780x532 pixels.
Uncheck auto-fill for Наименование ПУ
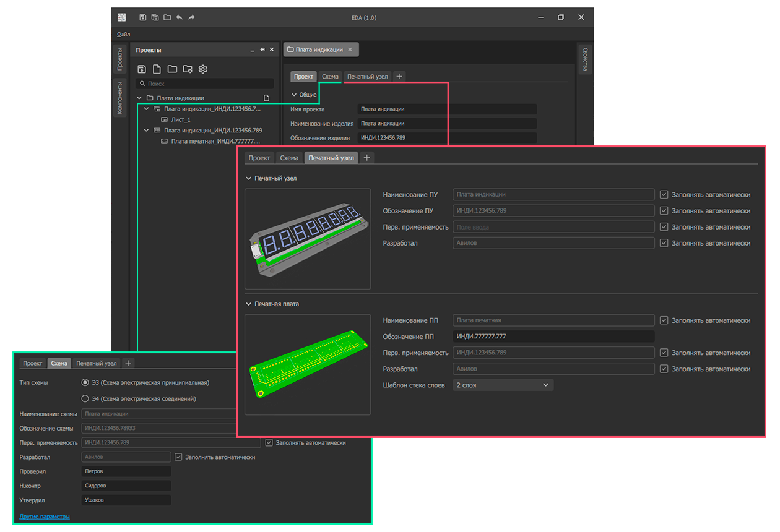coord(664,195)
